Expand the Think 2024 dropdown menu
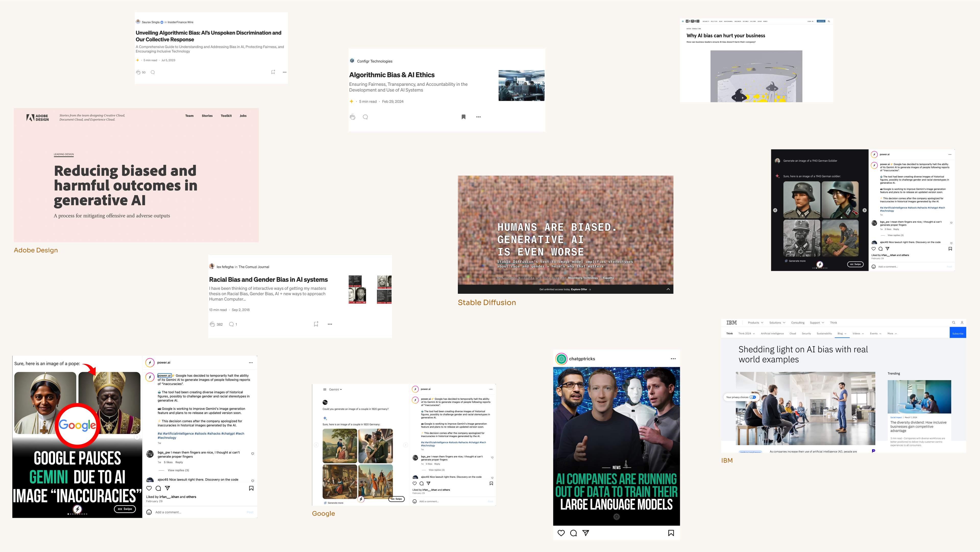This screenshot has width=980, height=552. [x=746, y=334]
